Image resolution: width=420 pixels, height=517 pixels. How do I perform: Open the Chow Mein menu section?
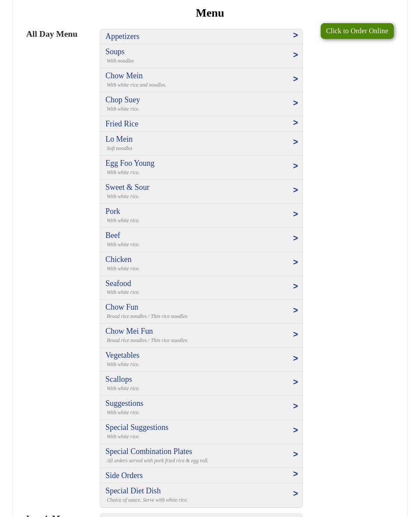(124, 76)
